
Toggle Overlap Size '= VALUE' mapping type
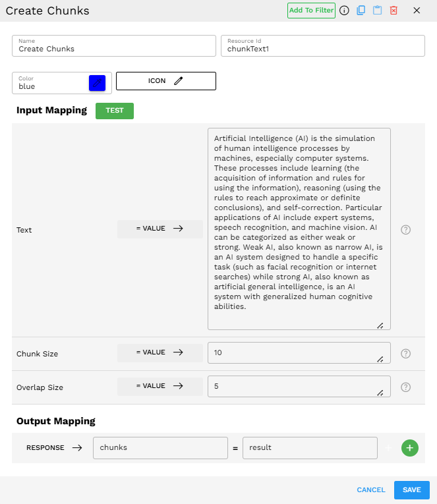point(160,386)
